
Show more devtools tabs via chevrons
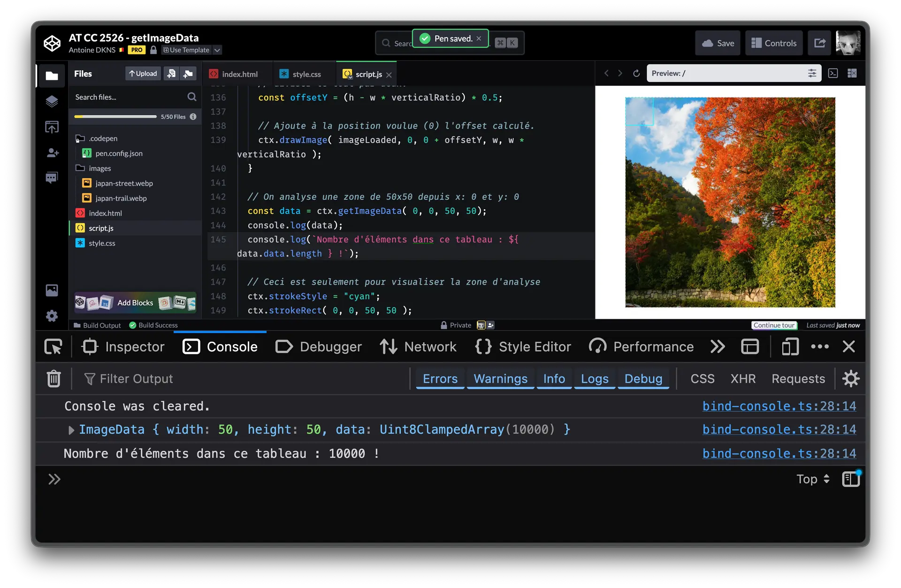718,347
